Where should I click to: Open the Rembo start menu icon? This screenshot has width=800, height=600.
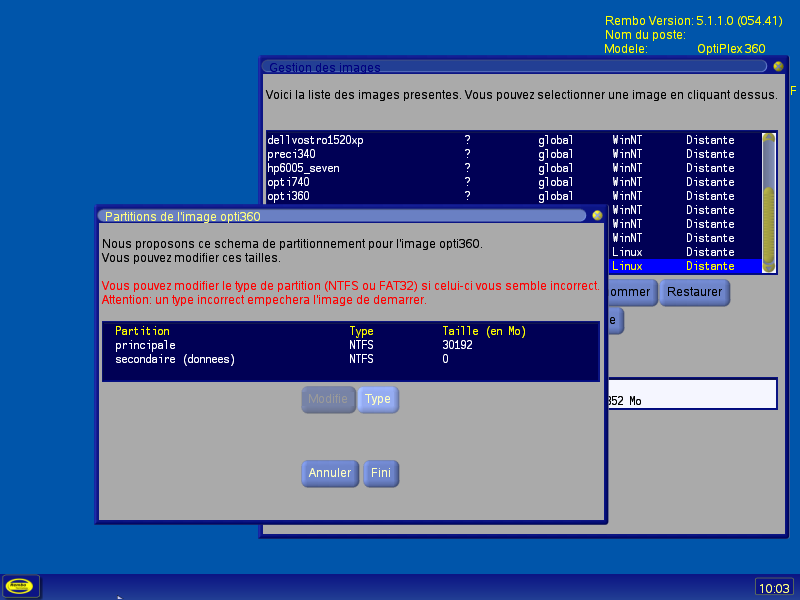pos(19,586)
